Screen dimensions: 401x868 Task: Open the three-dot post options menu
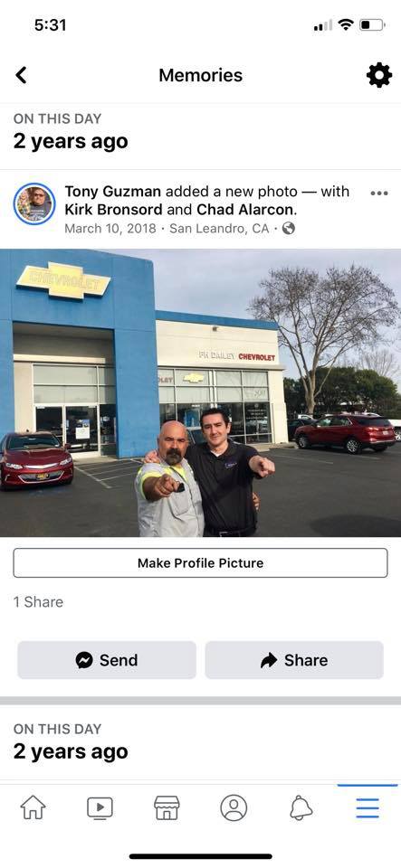tap(379, 193)
